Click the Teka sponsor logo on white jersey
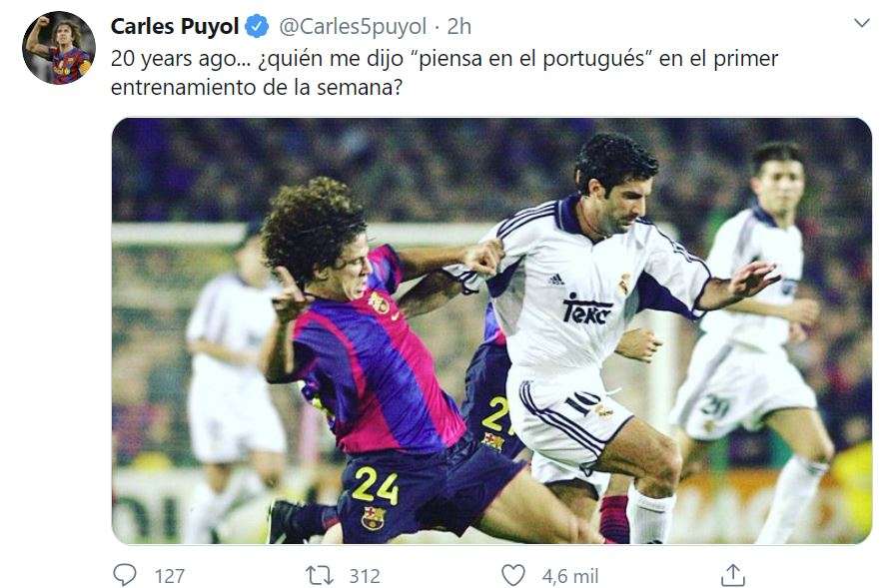This screenshot has width=896, height=588. (586, 309)
